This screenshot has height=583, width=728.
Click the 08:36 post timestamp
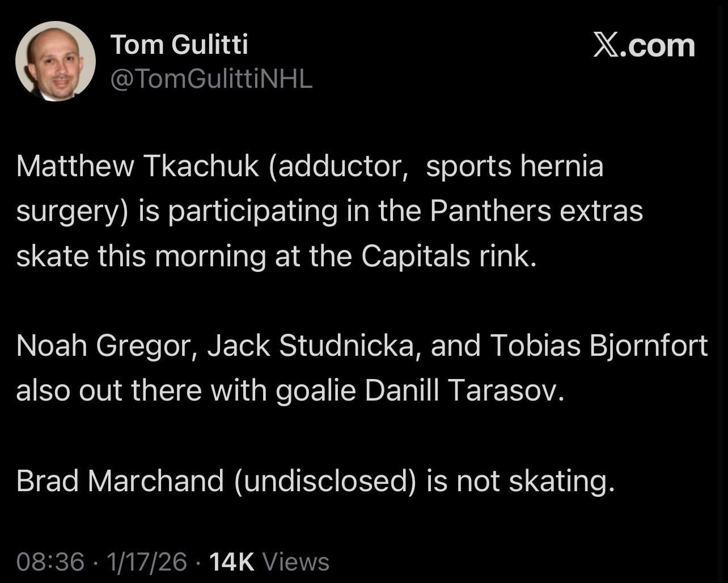pyautogui.click(x=50, y=561)
